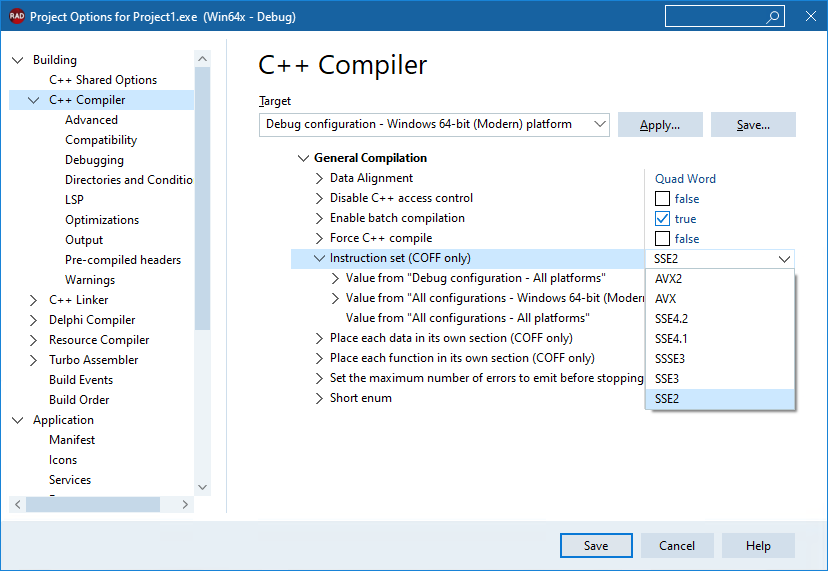Select the Compatibility tree item
Viewport: 828px width, 571px height.
coord(101,141)
